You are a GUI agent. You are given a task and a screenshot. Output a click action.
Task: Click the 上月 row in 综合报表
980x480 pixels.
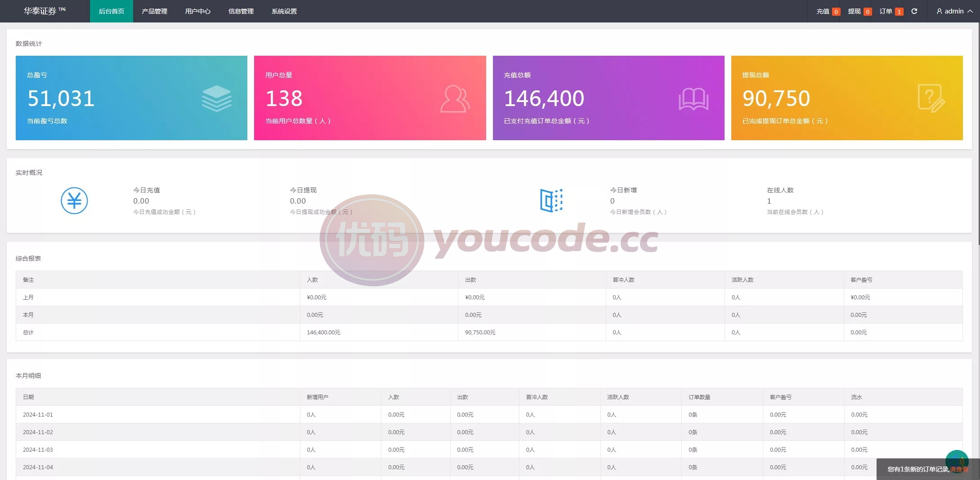pos(489,297)
